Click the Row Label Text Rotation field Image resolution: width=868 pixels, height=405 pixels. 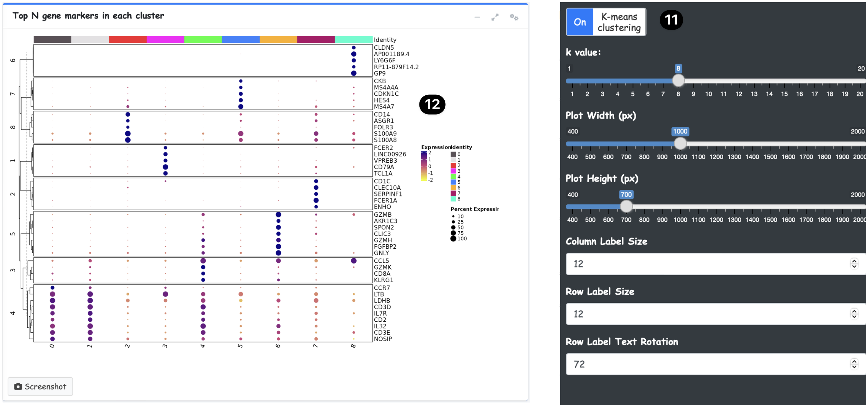(706, 364)
